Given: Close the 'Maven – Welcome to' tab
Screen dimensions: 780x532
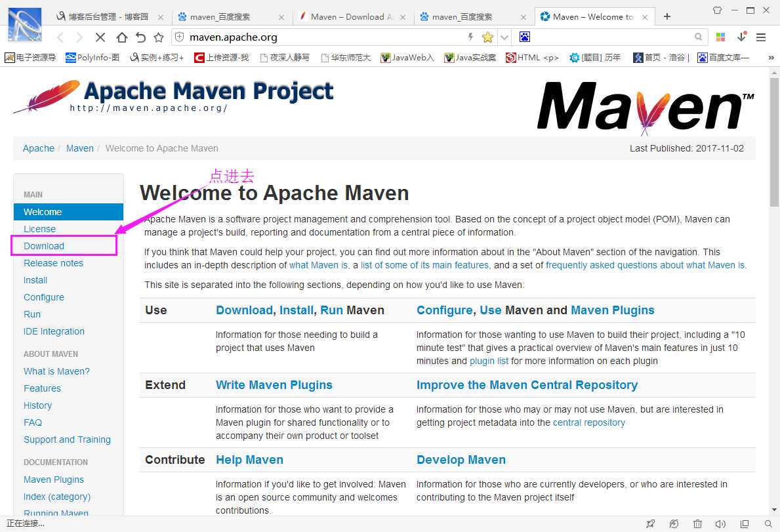Looking at the screenshot, I should coord(645,17).
